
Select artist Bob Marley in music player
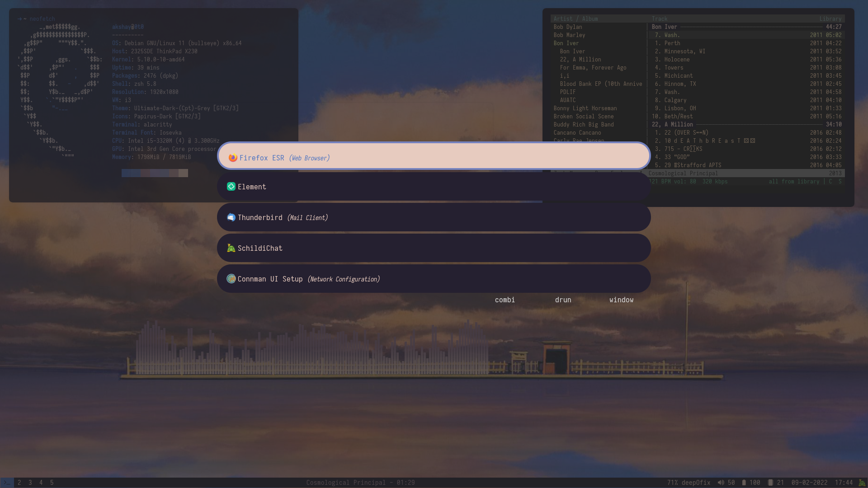[x=570, y=35]
